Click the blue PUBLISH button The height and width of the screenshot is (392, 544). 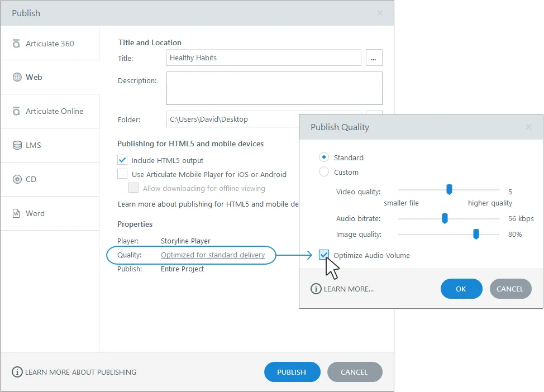292,372
